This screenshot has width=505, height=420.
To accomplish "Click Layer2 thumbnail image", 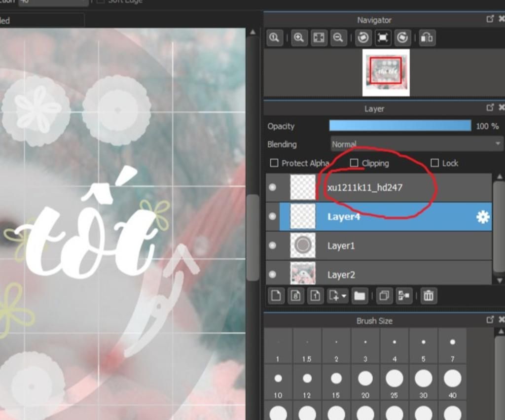I will (303, 273).
